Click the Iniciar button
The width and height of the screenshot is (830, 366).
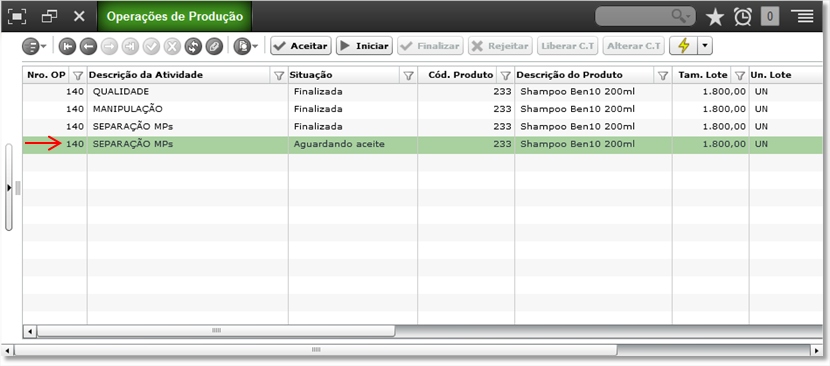(364, 46)
